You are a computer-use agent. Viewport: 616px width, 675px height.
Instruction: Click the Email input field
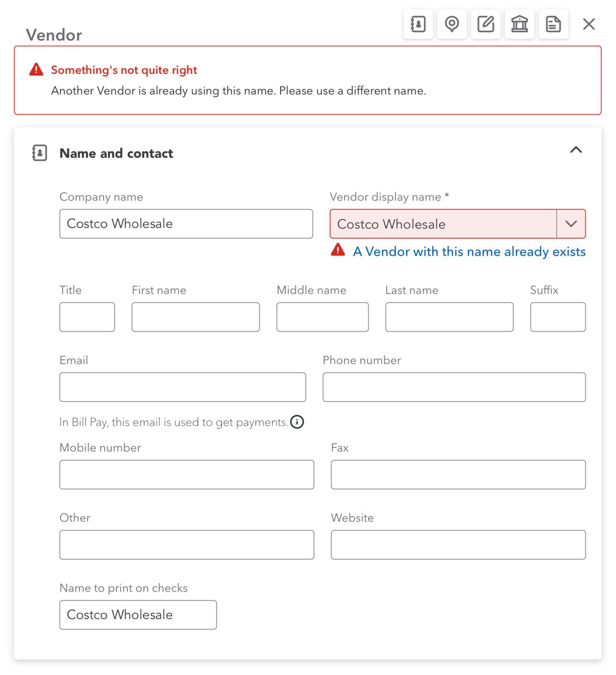(x=182, y=387)
